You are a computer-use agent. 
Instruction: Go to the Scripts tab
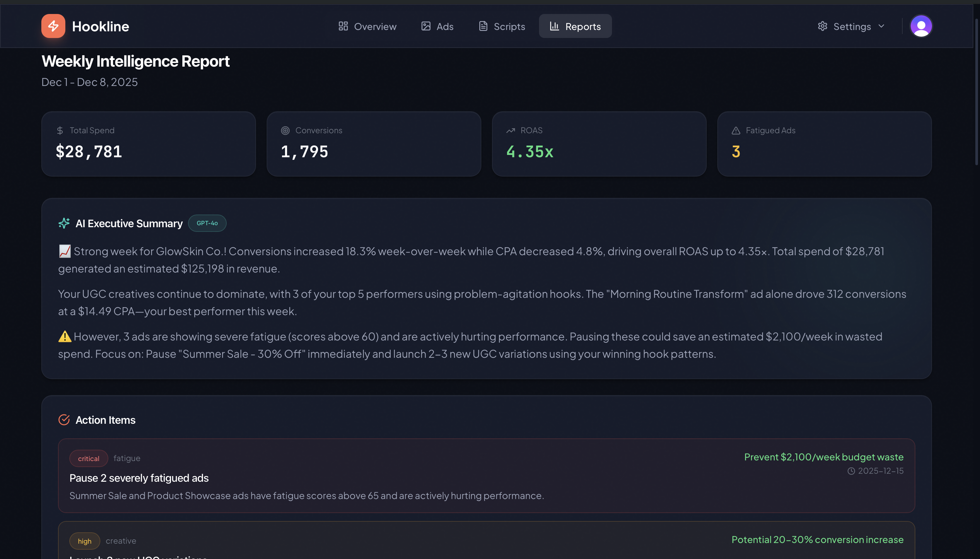pos(502,26)
